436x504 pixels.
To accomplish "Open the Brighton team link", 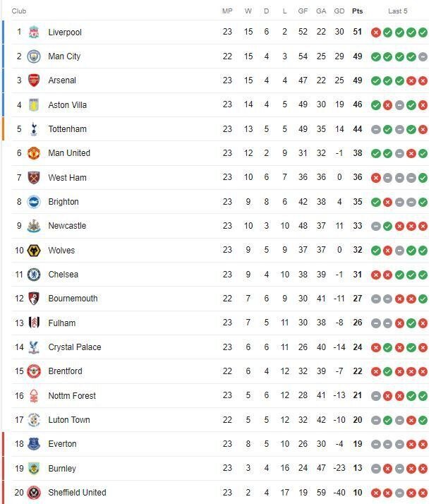I will click(63, 202).
